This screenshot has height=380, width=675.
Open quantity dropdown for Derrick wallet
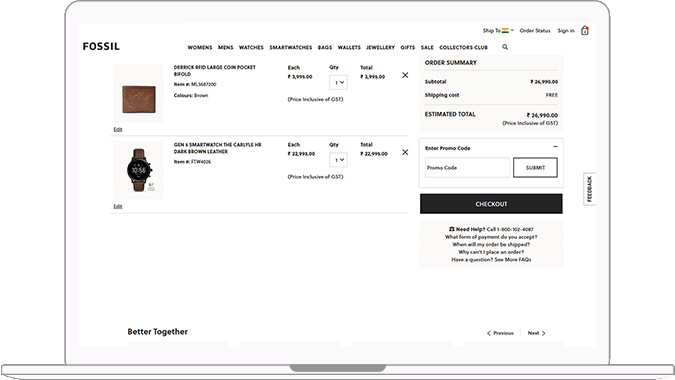pyautogui.click(x=338, y=83)
